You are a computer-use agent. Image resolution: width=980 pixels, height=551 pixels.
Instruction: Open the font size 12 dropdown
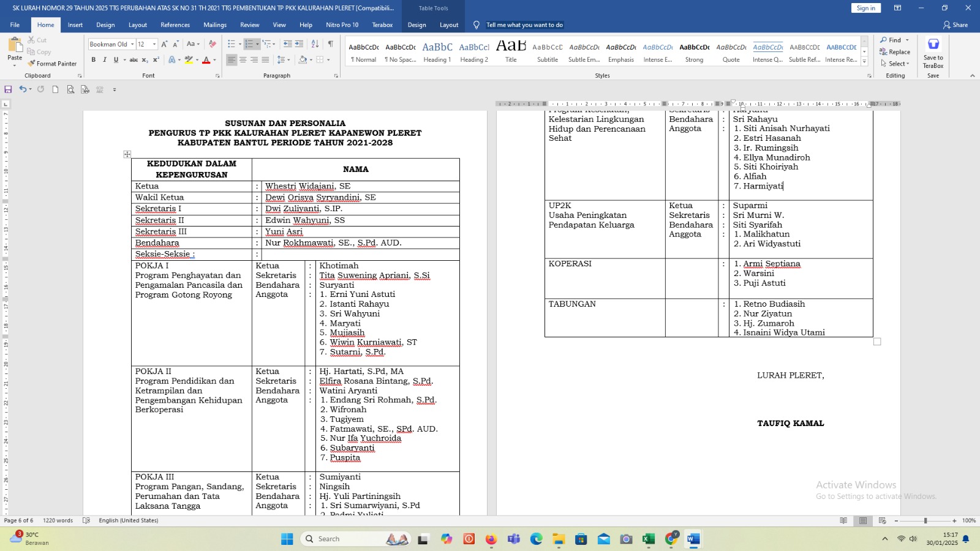coord(154,44)
